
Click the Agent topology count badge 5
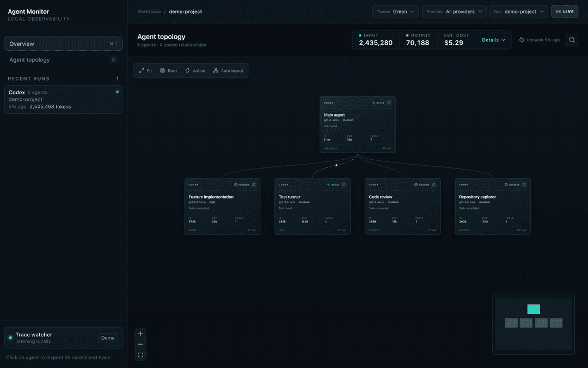(113, 60)
